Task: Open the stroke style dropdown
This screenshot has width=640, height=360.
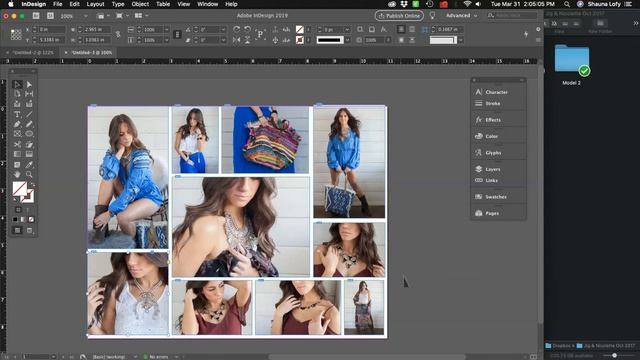Action: click(347, 40)
